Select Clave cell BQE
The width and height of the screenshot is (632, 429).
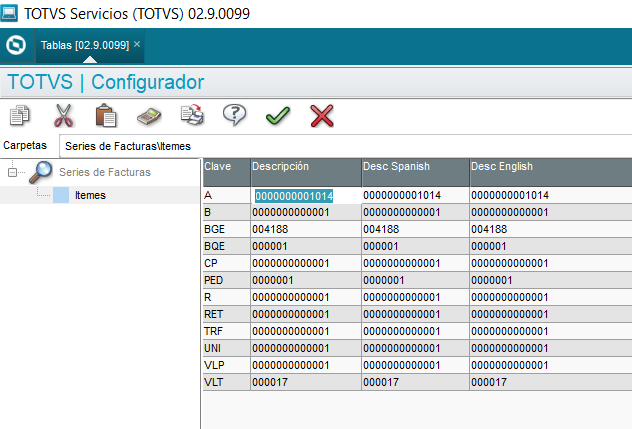(x=227, y=246)
